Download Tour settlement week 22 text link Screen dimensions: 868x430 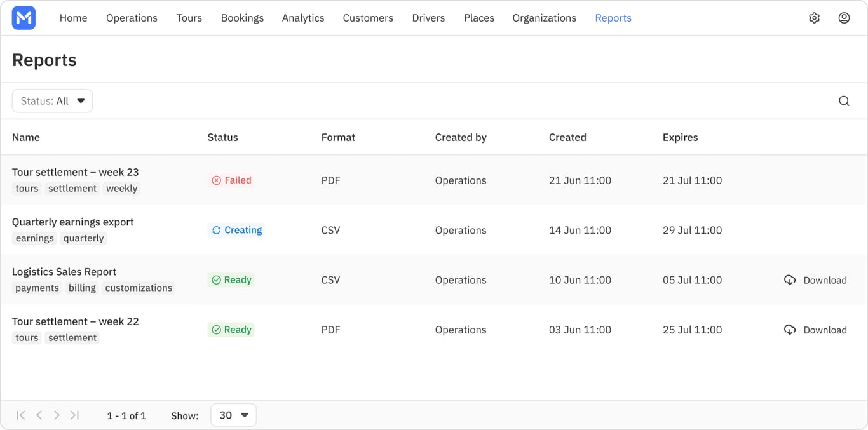(825, 330)
